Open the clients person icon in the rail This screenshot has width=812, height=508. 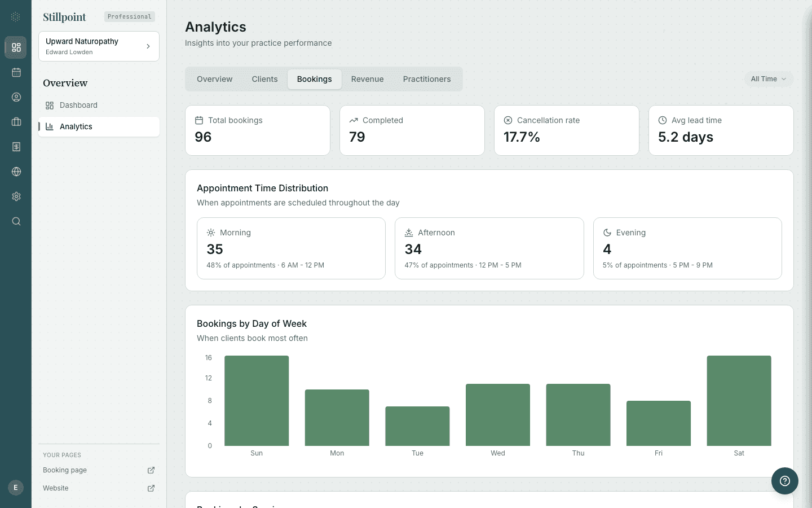16,97
